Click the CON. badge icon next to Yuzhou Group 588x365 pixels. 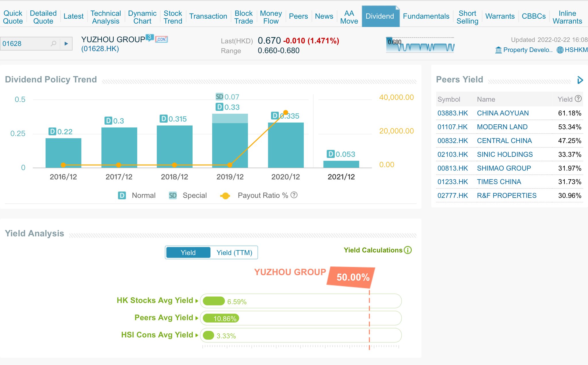point(161,39)
